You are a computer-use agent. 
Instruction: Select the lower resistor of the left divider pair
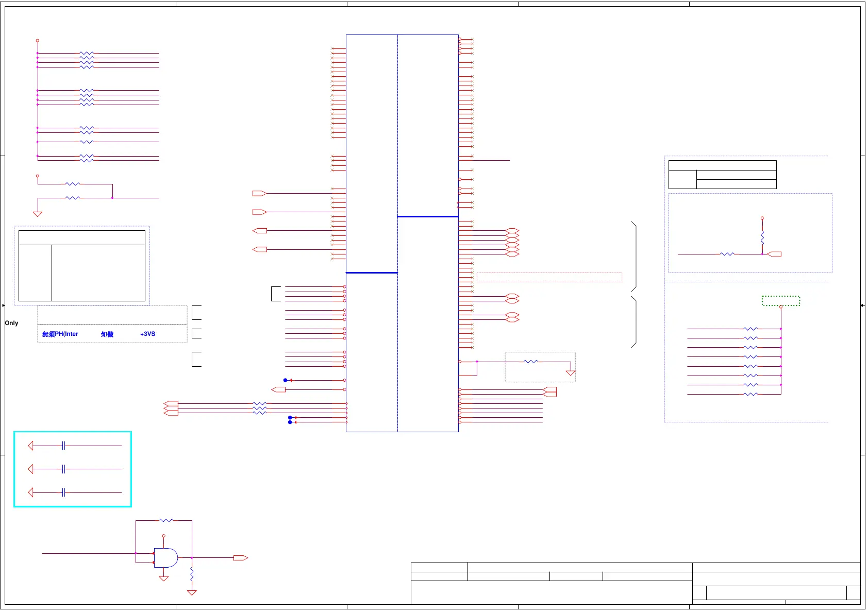point(73,198)
